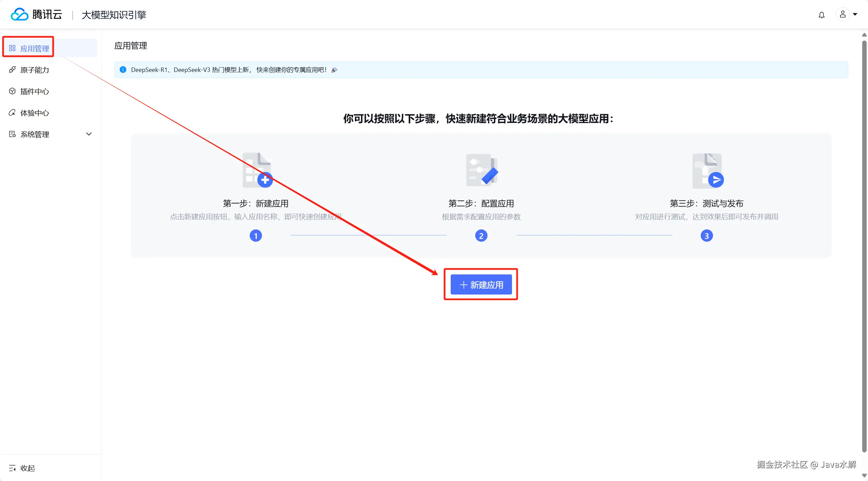The image size is (868, 481).
Task: Select the 插件中心 menu item
Action: coord(34,91)
